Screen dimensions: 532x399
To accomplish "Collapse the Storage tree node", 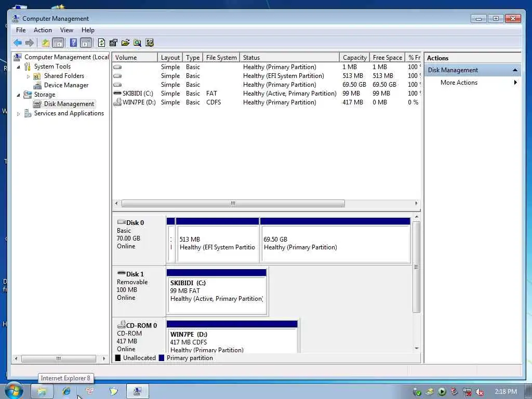I will click(18, 95).
